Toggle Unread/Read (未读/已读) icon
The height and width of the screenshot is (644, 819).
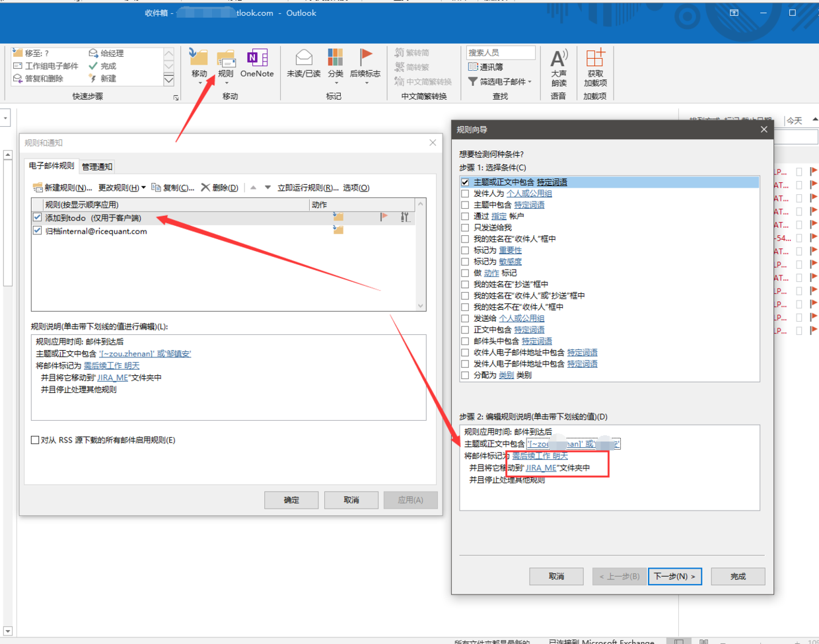(304, 63)
